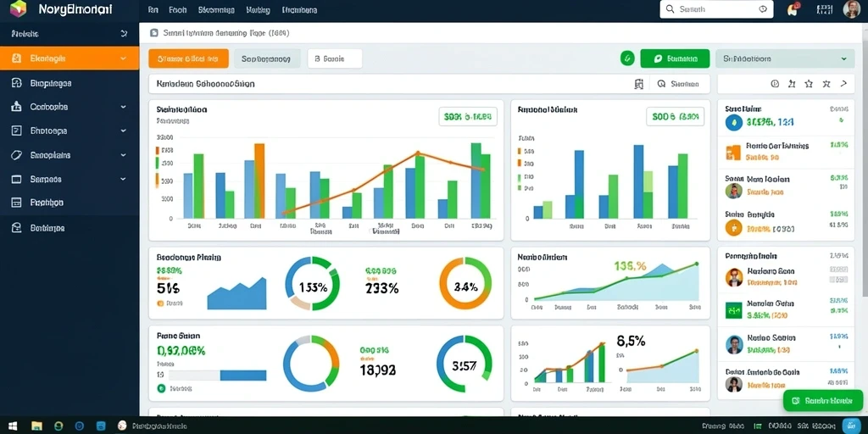Image resolution: width=868 pixels, height=434 pixels.
Task: Switch to the grey middle tab beside the orange one
Action: (267, 58)
